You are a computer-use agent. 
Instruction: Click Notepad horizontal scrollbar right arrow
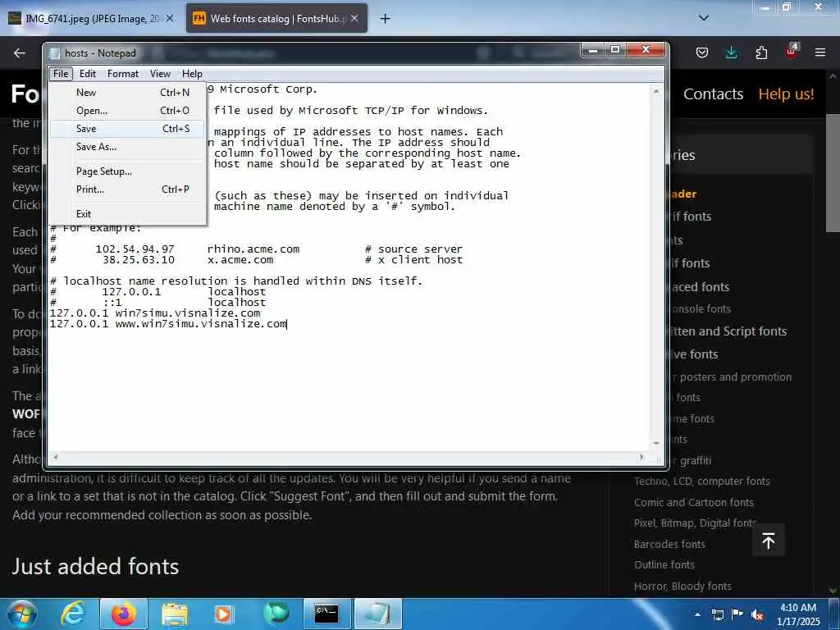point(641,457)
